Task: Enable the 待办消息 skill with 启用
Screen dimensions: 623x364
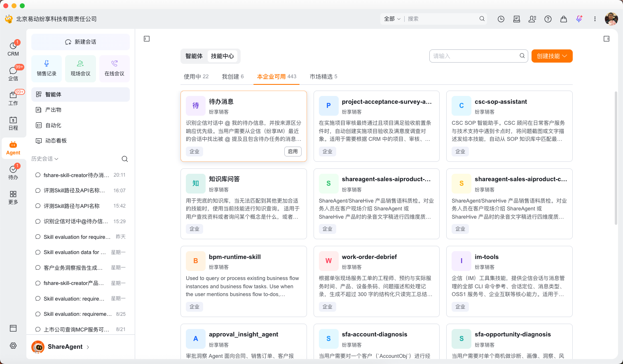Action: pos(293,152)
